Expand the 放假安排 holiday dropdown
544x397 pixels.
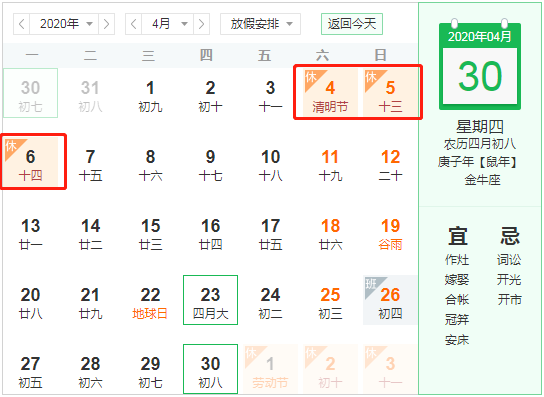click(x=260, y=24)
